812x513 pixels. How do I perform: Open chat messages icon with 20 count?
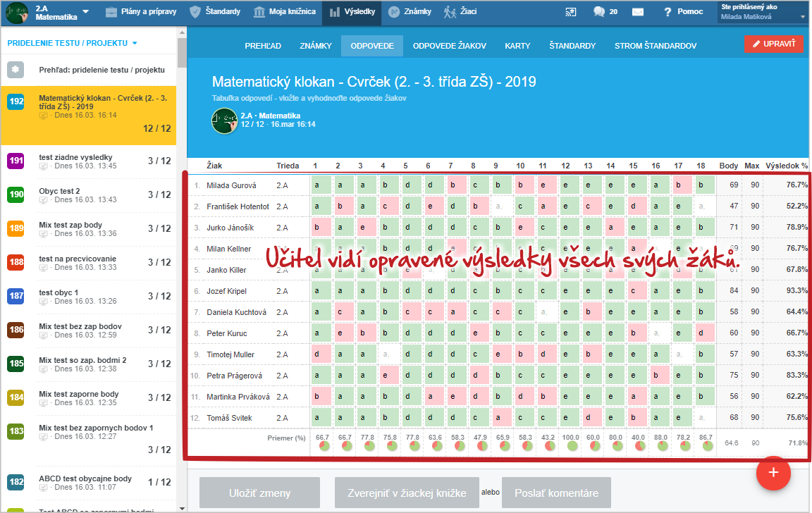[x=605, y=12]
